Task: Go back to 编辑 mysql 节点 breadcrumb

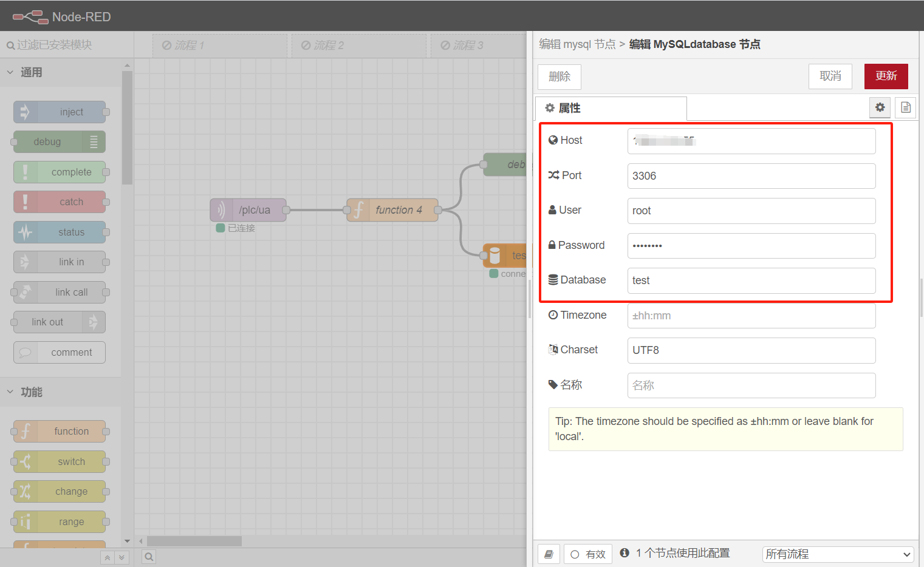Action: pyautogui.click(x=577, y=44)
